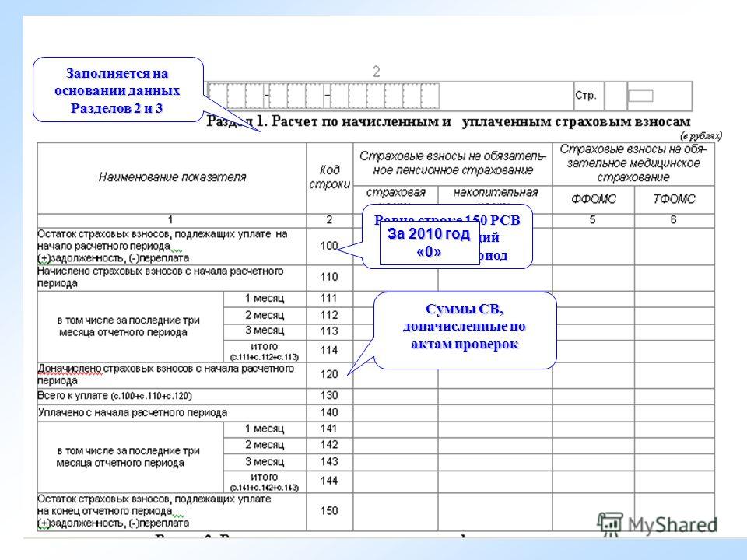Click row code '143'

(x=329, y=461)
